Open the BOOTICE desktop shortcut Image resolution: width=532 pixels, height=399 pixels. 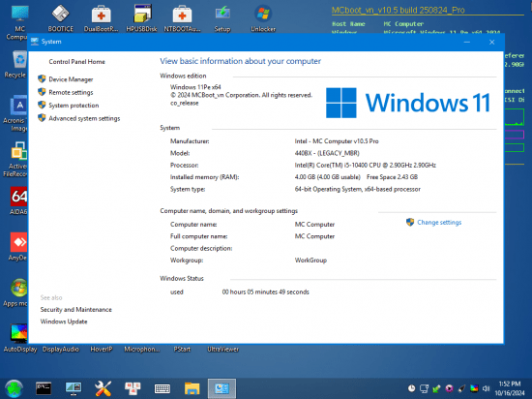coord(60,18)
